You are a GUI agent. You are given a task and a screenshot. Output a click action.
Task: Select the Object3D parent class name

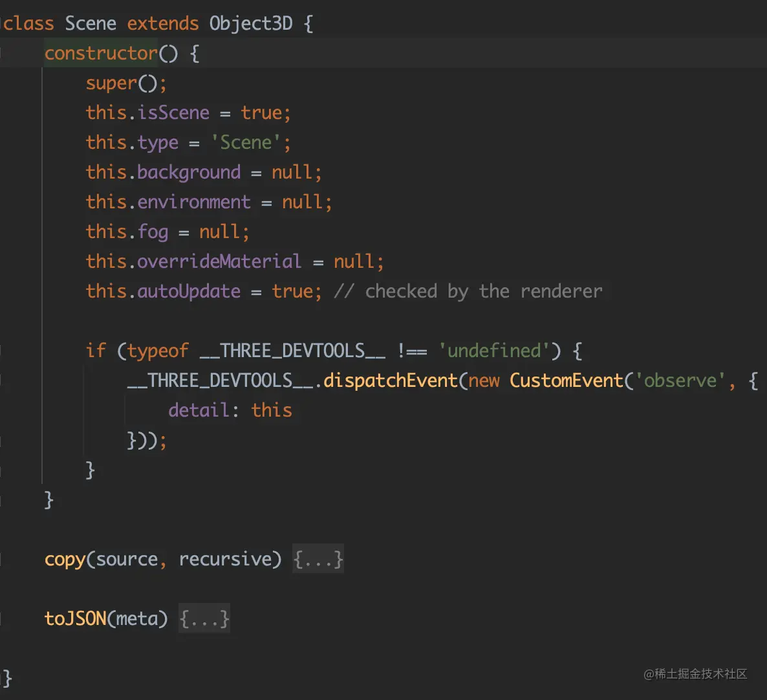pyautogui.click(x=251, y=23)
